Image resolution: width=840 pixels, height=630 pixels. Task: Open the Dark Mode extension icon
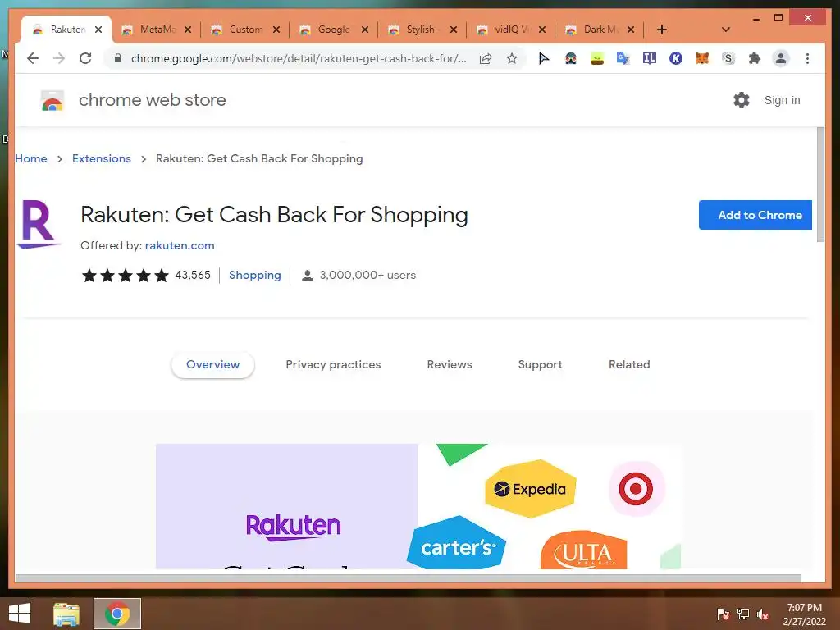click(571, 58)
